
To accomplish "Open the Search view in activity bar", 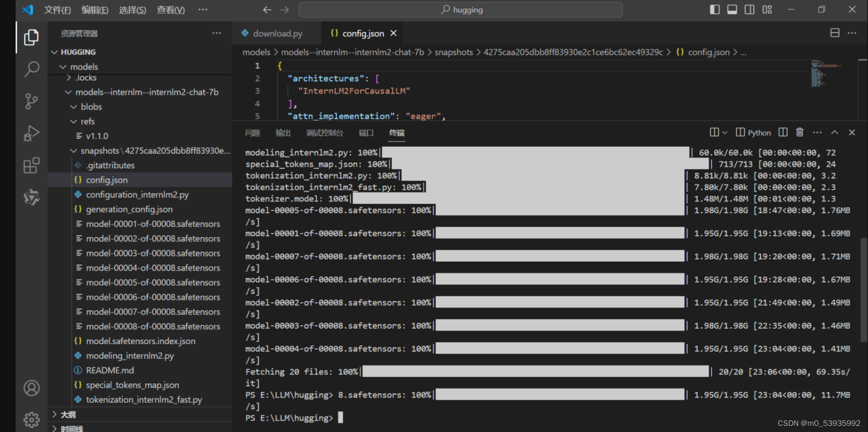I will click(31, 69).
